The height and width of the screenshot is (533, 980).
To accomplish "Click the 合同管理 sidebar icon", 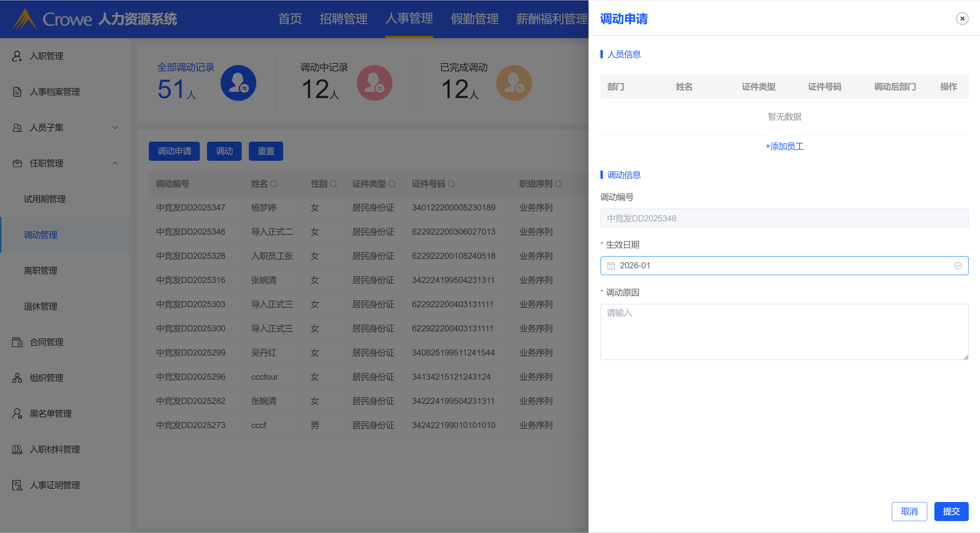I will pyautogui.click(x=17, y=342).
